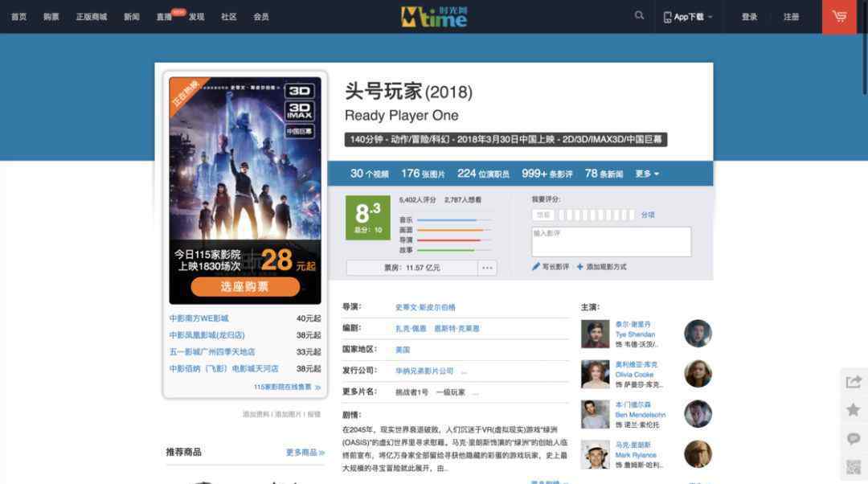The width and height of the screenshot is (868, 484).
Task: Switch to the 30个视频 tab
Action: point(369,174)
